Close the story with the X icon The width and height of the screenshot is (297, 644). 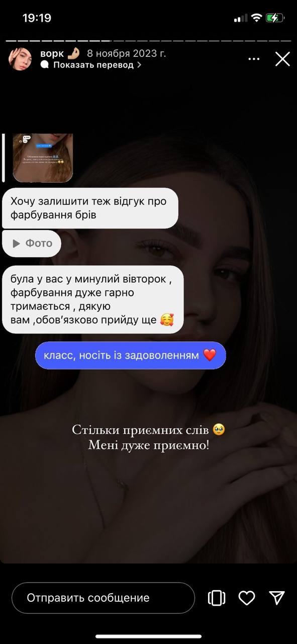[x=282, y=59]
